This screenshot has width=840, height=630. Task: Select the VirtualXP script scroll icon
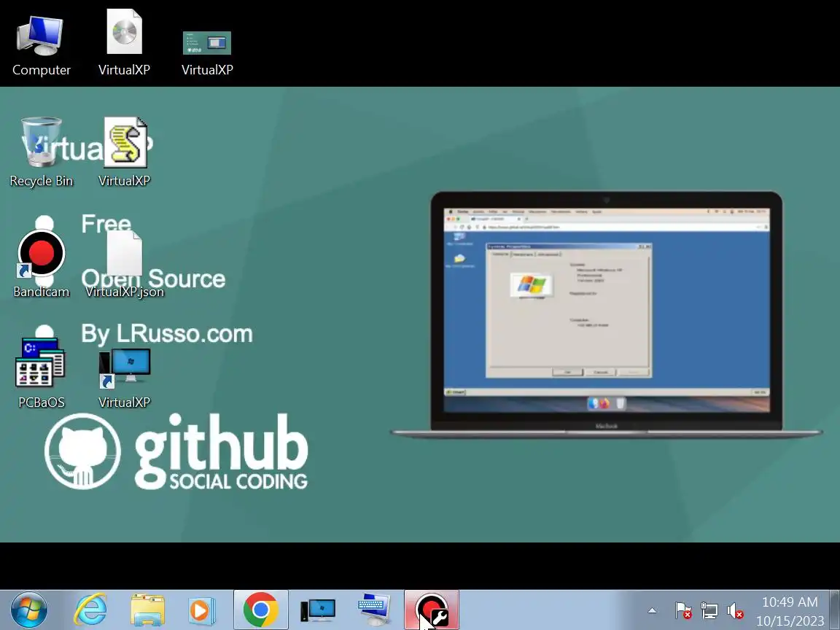pyautogui.click(x=124, y=152)
